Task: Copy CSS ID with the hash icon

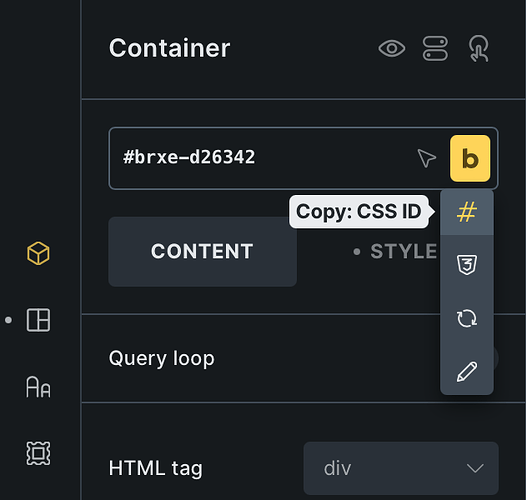Action: pos(467,212)
